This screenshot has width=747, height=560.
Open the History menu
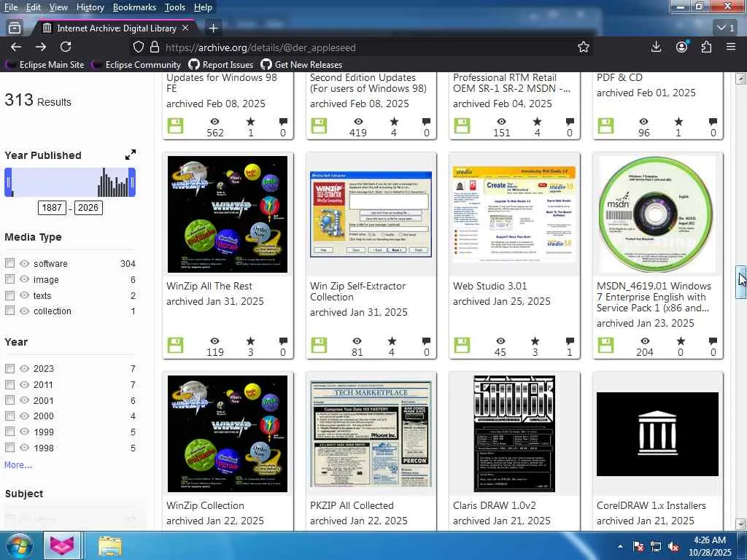tap(90, 7)
